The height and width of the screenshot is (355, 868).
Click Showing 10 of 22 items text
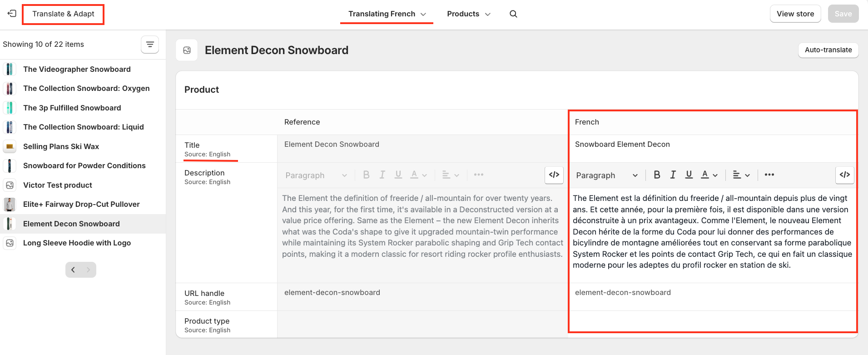[x=44, y=45]
